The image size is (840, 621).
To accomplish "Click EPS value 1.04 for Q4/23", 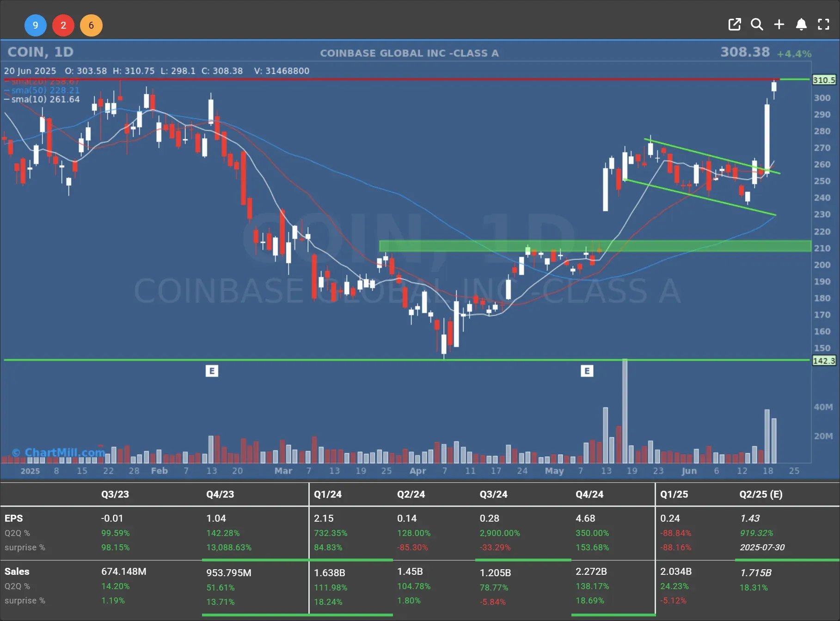I will point(216,518).
